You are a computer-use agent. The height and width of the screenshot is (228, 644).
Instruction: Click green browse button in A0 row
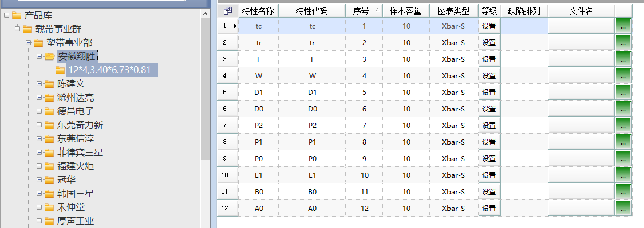pyautogui.click(x=623, y=209)
